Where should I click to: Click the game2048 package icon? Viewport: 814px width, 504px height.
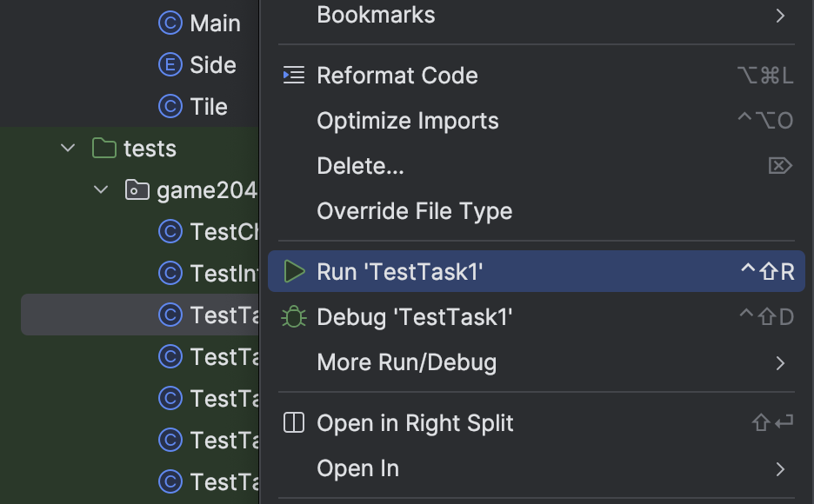137,190
